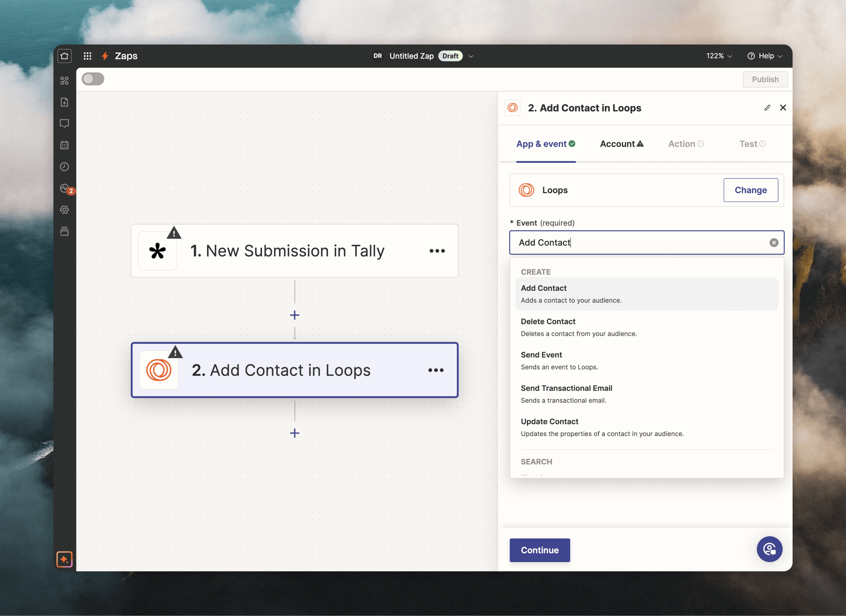Select the Add Contact event option
Viewport: 846px width, 616px height.
646,294
